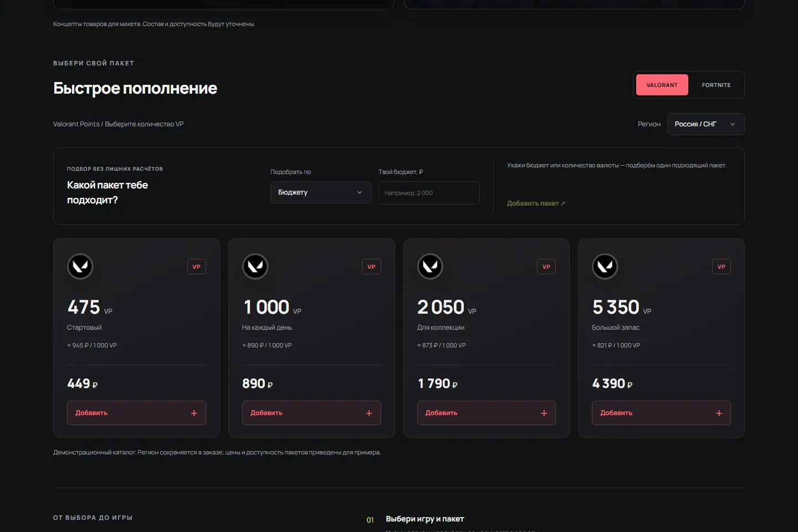Click the ≈ 890 ₽ / 1 000 VP rate
This screenshot has height=532, width=798.
tap(267, 345)
